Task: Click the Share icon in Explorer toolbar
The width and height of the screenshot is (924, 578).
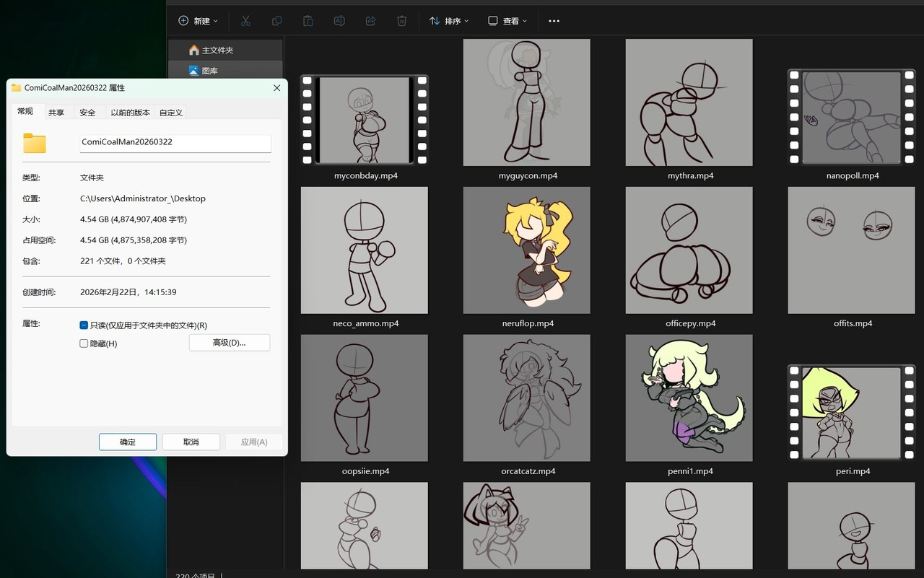Action: pos(370,21)
